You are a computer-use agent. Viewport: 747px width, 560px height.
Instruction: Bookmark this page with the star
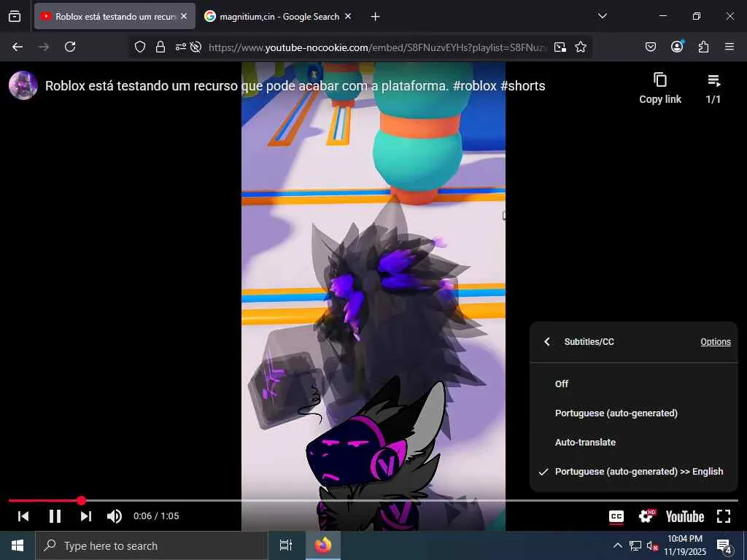(x=580, y=47)
